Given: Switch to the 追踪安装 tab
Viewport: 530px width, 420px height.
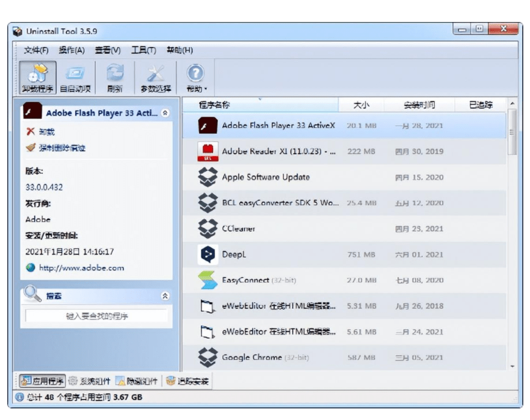Looking at the screenshot, I should 187,381.
